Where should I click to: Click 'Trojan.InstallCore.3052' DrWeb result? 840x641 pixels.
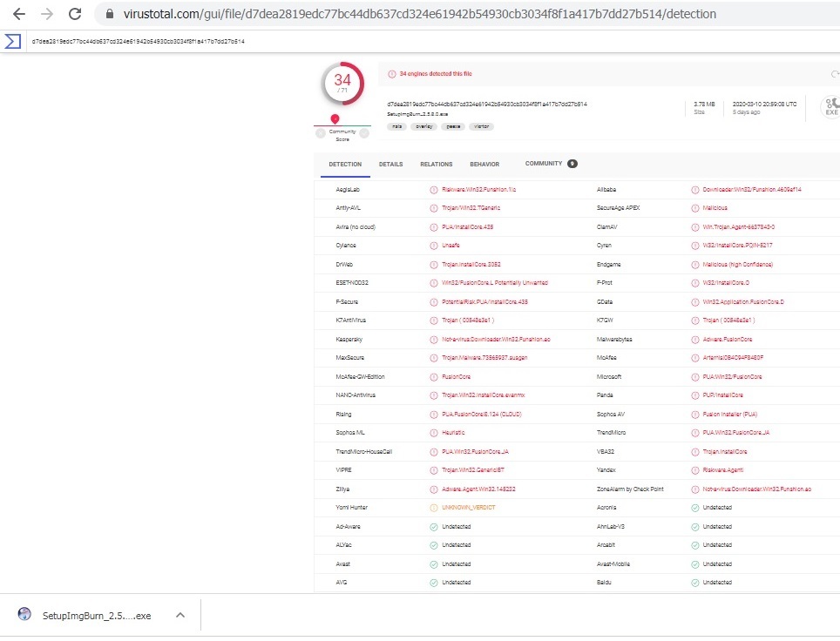[471, 265]
